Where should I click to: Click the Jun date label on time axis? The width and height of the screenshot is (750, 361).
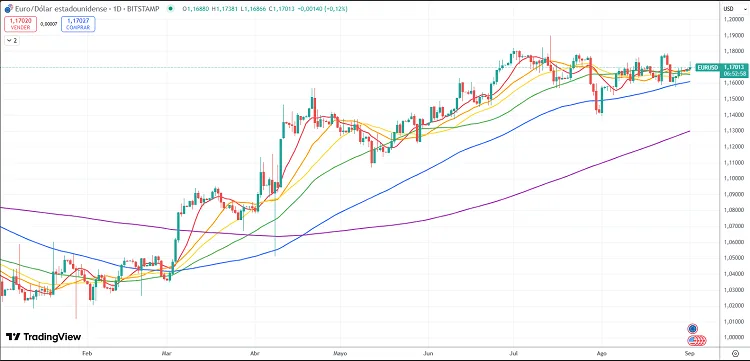(x=429, y=353)
